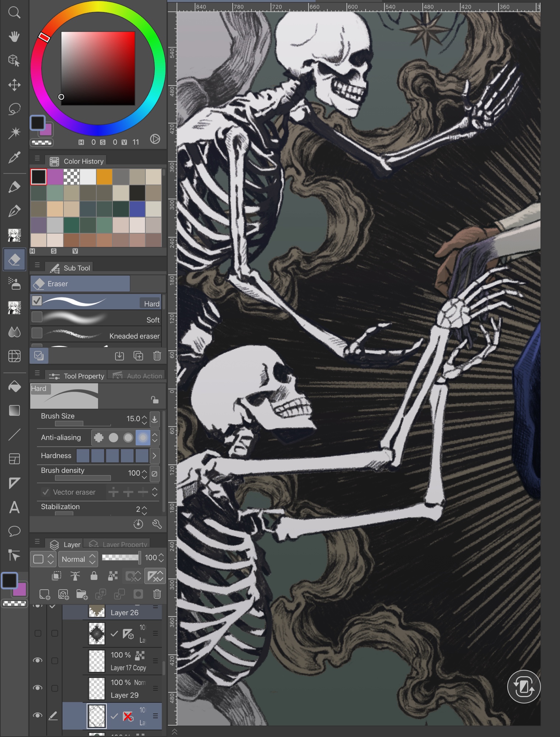Click the canvas rotate-reset button
The width and height of the screenshot is (560, 737).
click(x=524, y=687)
